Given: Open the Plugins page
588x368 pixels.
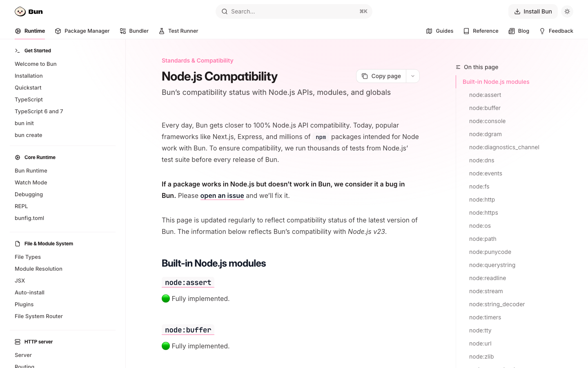Looking at the screenshot, I should (x=24, y=304).
